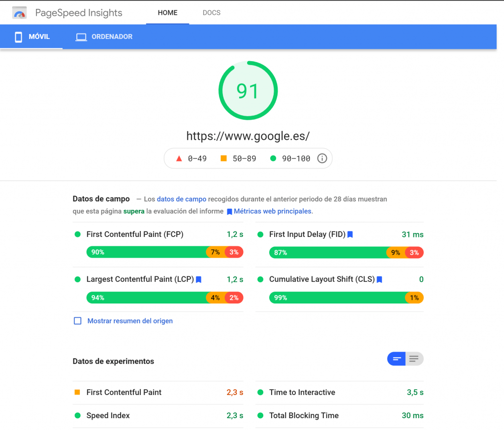Select the HOME tab
Screen dimensions: 504x430
click(x=167, y=13)
